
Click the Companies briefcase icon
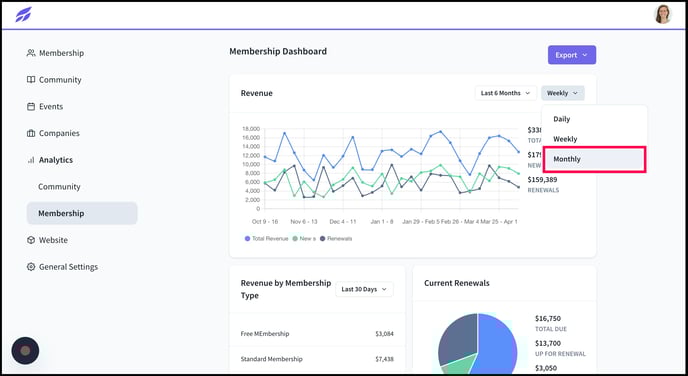(x=31, y=133)
